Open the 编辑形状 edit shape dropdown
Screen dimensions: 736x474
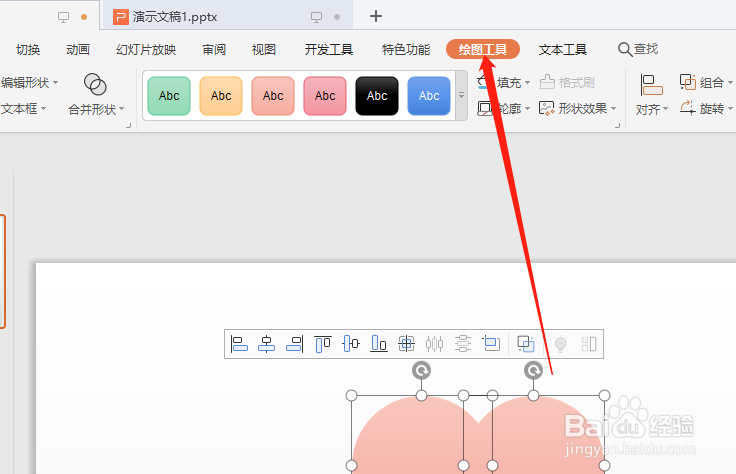29,83
